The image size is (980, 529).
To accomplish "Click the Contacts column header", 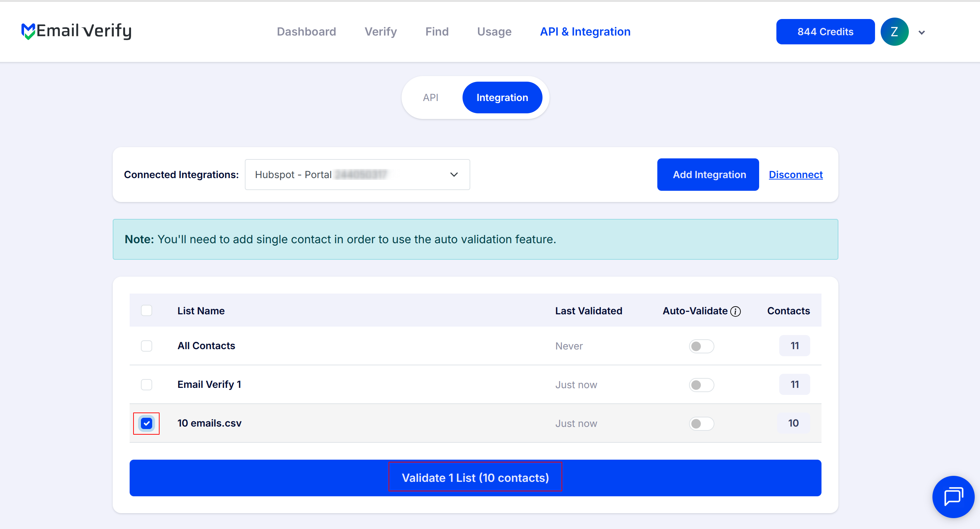I will pyautogui.click(x=788, y=311).
